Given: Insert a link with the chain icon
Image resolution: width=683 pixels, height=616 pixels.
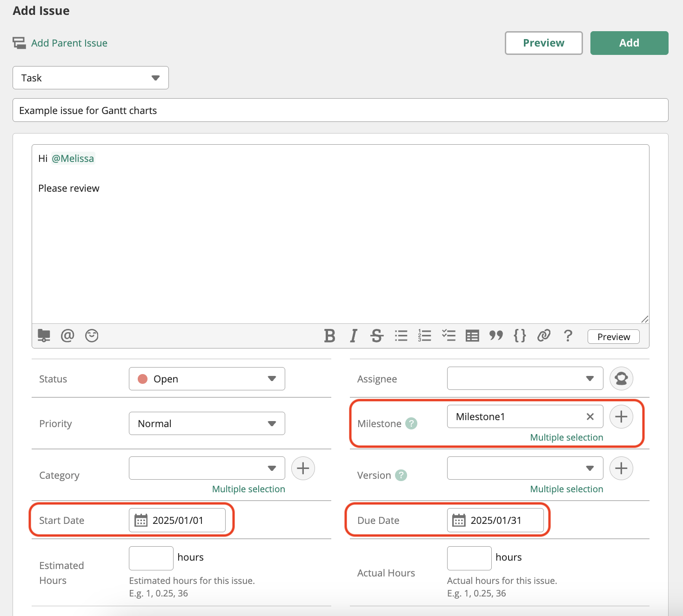Looking at the screenshot, I should pyautogui.click(x=544, y=335).
